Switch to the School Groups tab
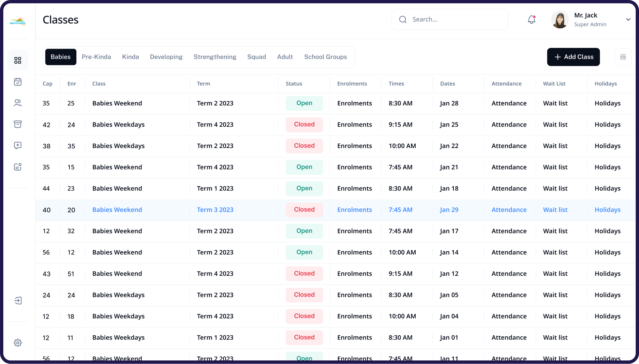This screenshot has width=639, height=364. [325, 57]
